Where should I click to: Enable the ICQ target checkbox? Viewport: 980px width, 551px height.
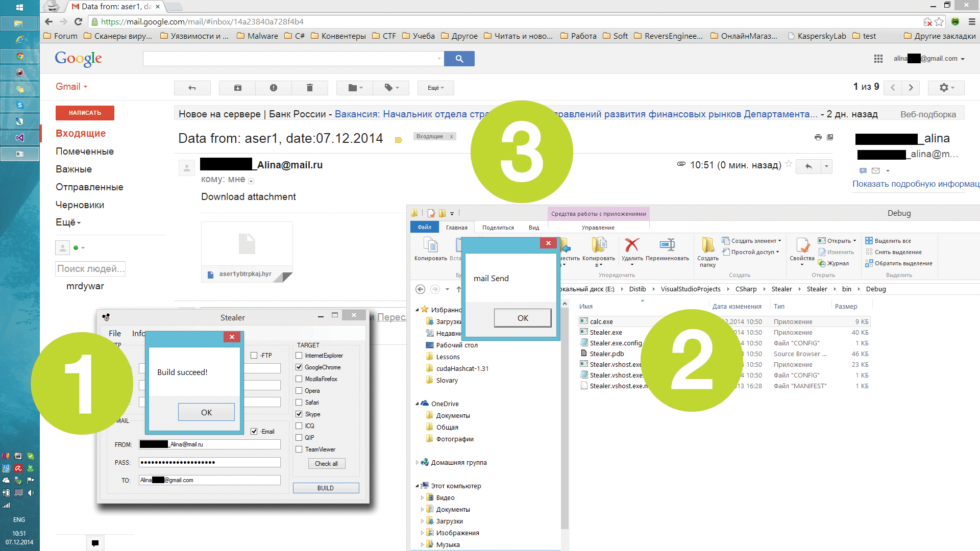[299, 426]
